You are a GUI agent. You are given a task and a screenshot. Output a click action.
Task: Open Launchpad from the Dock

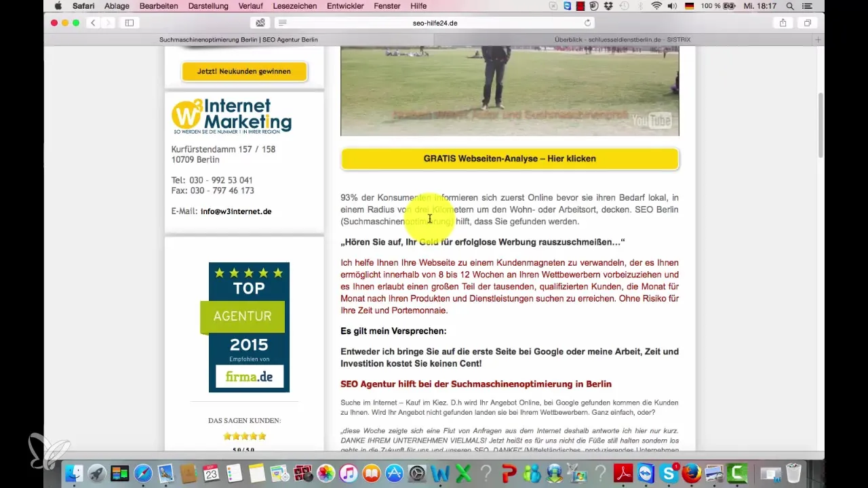click(x=97, y=473)
